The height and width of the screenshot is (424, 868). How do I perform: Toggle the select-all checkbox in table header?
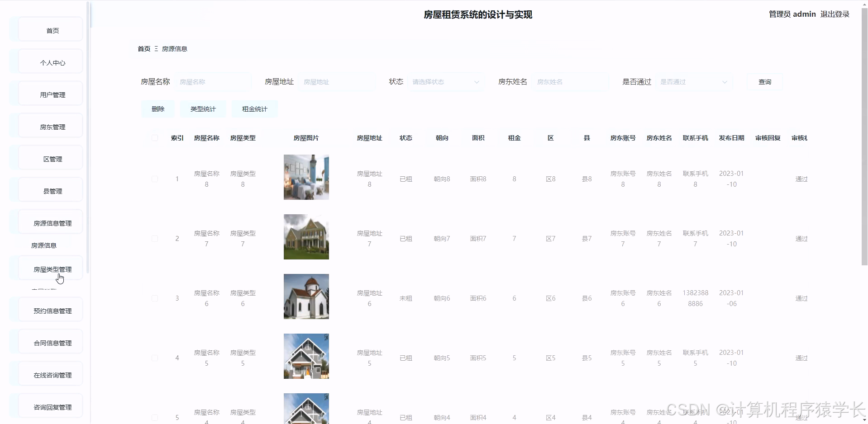[x=154, y=138]
